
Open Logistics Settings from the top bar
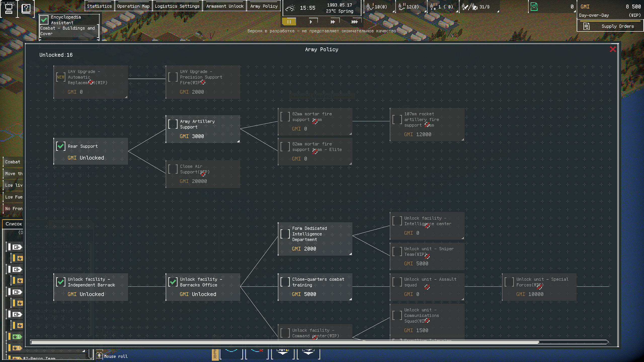tap(177, 6)
